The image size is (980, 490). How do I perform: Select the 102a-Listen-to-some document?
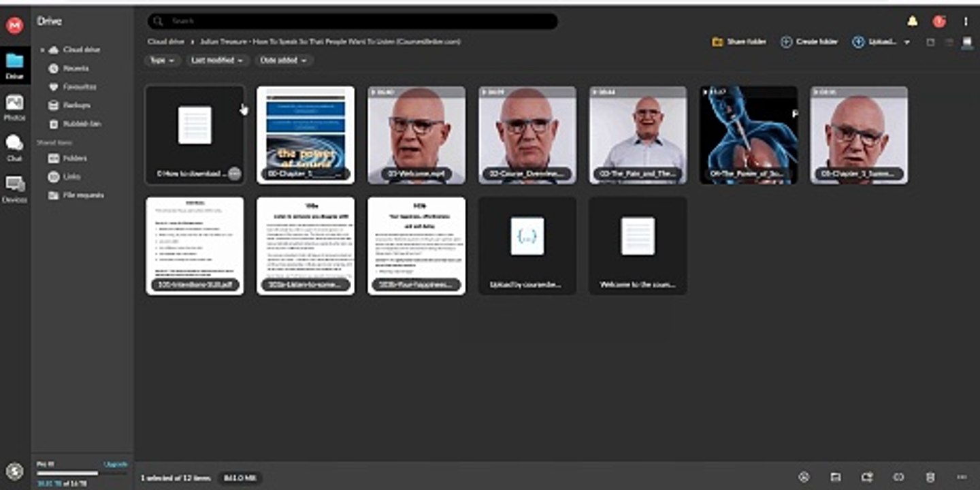[306, 246]
